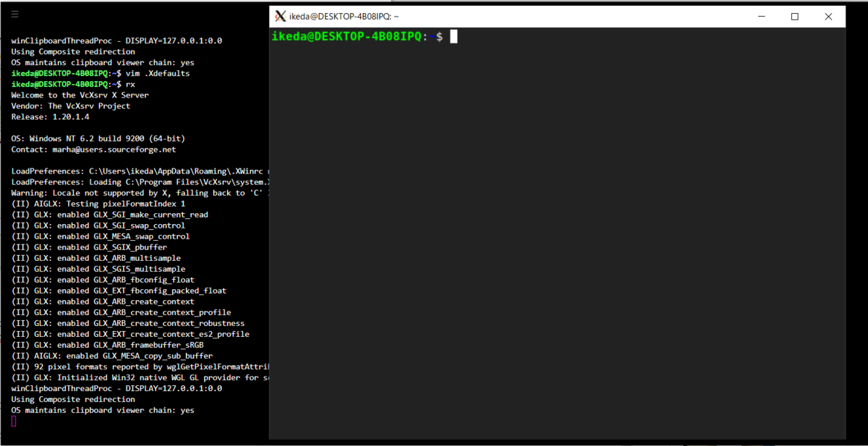
Task: Click the 'Warning: Locale not supported by X' line
Action: click(x=140, y=193)
